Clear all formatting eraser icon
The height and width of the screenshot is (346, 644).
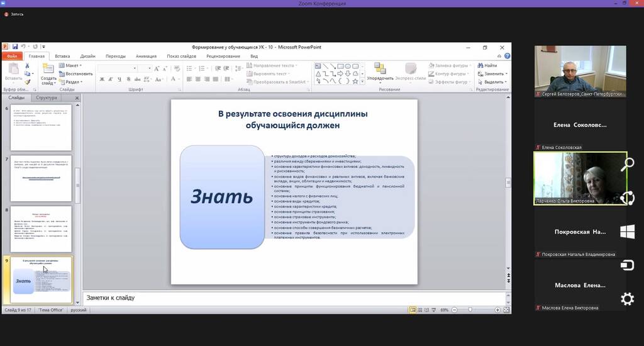coord(177,68)
